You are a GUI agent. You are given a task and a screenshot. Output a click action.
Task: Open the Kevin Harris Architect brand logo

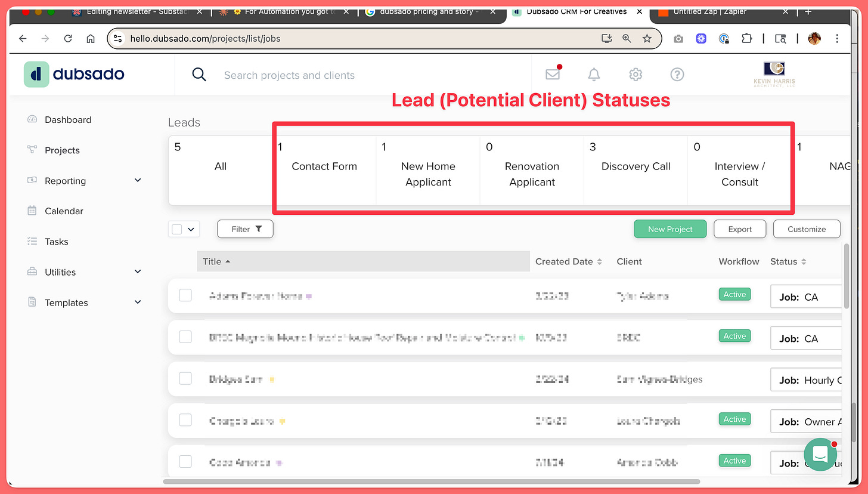click(x=774, y=75)
